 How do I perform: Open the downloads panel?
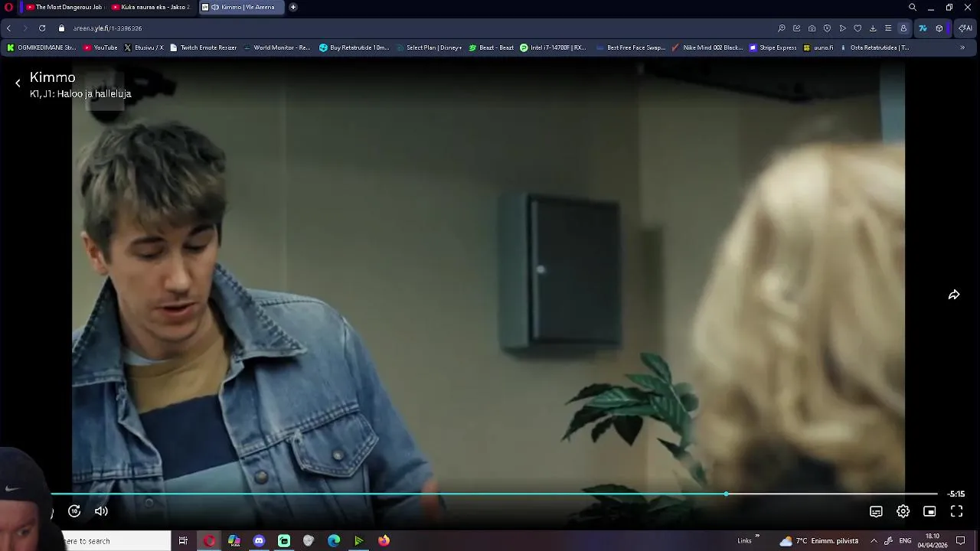pos(873,28)
